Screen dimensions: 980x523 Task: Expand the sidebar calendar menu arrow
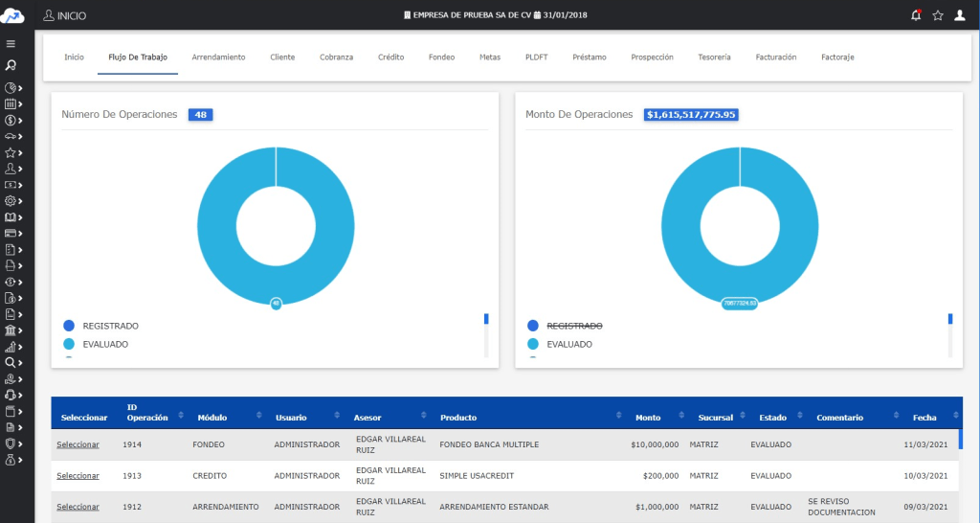(20, 104)
